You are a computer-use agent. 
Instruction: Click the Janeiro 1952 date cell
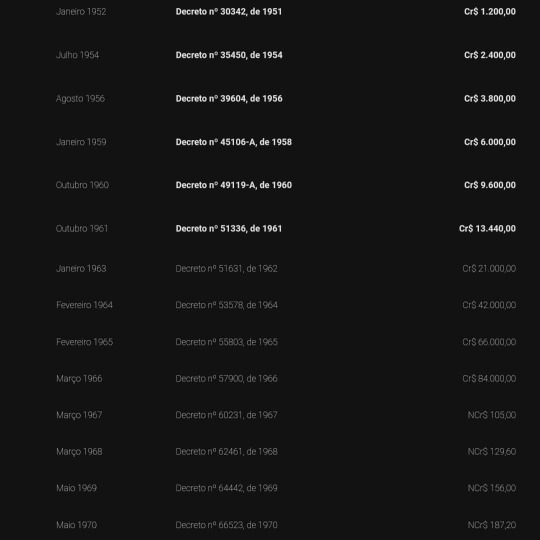[81, 12]
